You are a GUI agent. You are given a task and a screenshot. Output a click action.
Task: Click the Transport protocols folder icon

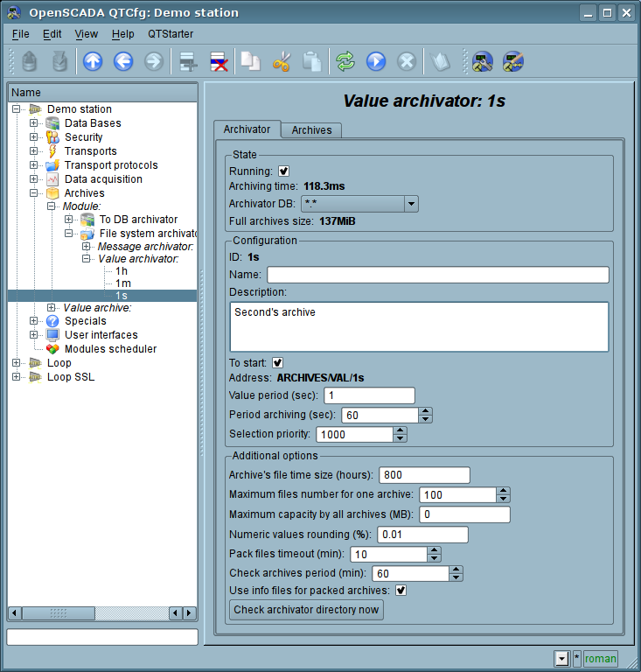(52, 165)
